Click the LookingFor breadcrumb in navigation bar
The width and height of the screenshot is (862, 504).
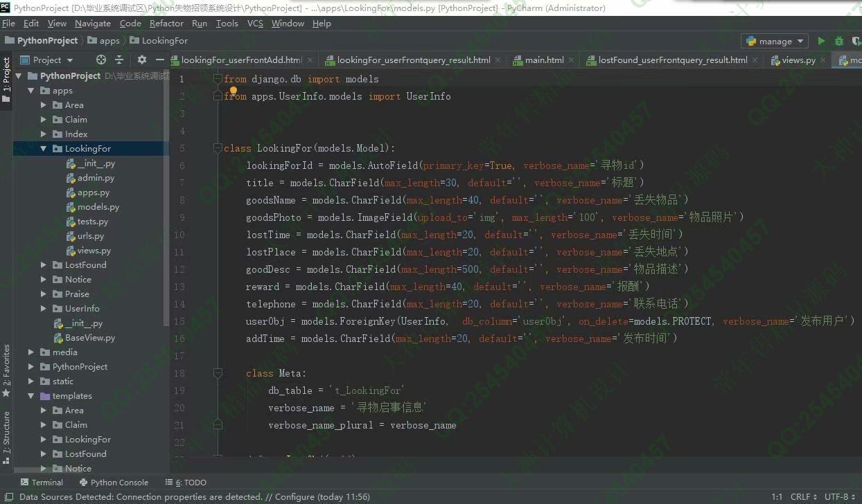coord(159,41)
